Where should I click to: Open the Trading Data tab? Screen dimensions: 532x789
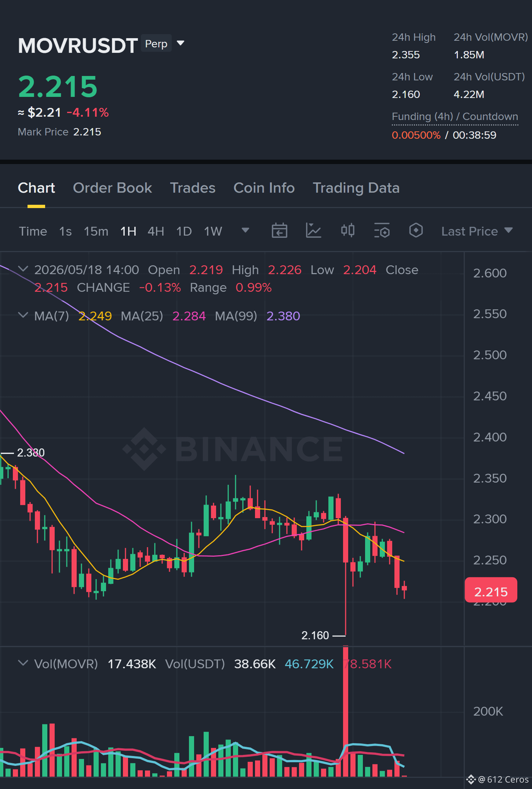coord(356,188)
